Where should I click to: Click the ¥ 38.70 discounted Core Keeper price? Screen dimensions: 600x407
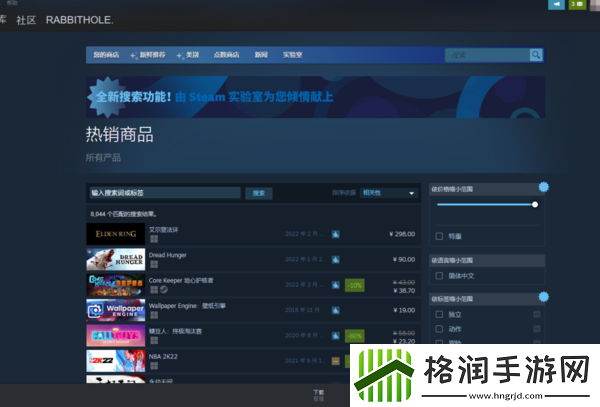[x=404, y=291]
